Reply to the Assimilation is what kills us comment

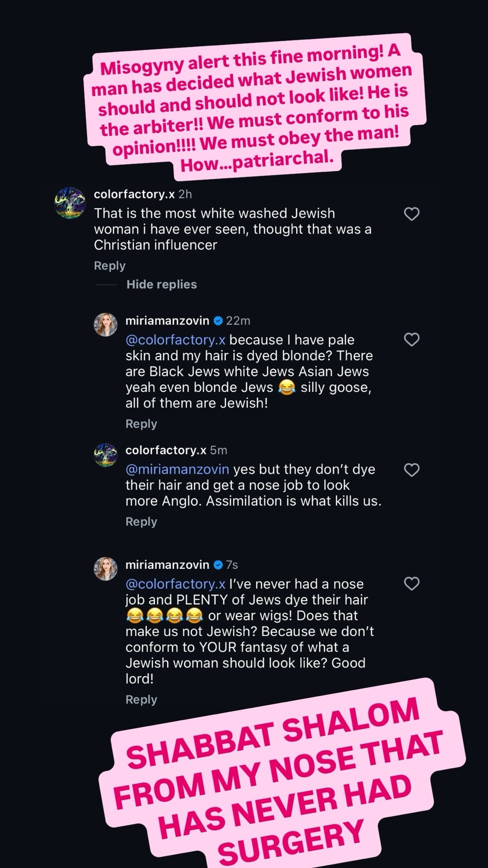(141, 522)
